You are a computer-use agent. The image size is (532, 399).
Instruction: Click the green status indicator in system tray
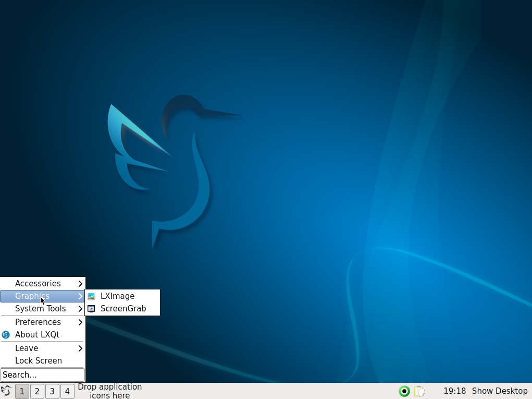404,391
